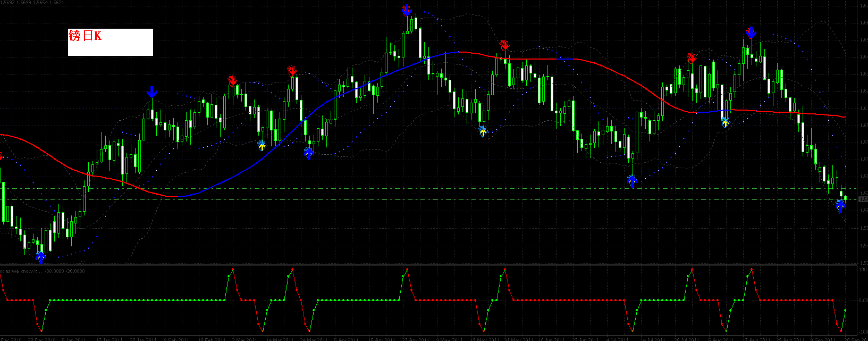Viewport: 868px width, 341px height.
Task: Select the blue buy arrow in late March
Action: tap(309, 154)
